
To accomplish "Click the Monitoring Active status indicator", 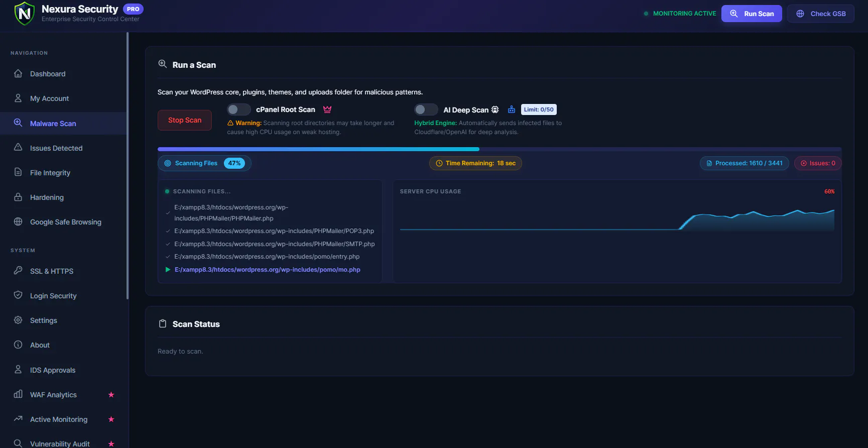I will (680, 14).
